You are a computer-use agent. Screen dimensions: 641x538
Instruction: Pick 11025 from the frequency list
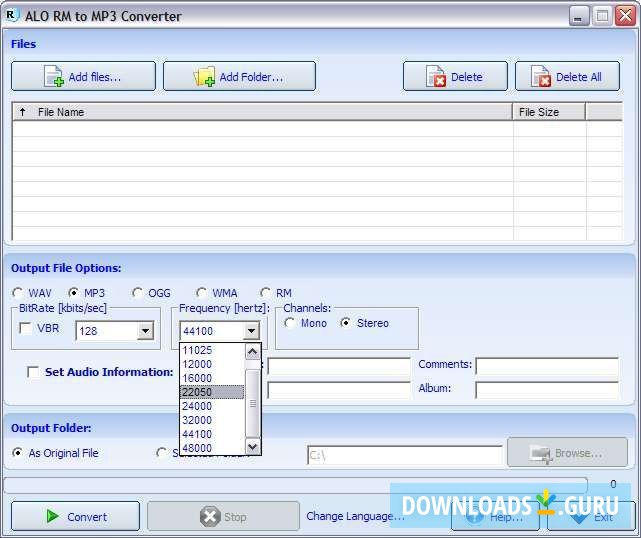click(212, 350)
